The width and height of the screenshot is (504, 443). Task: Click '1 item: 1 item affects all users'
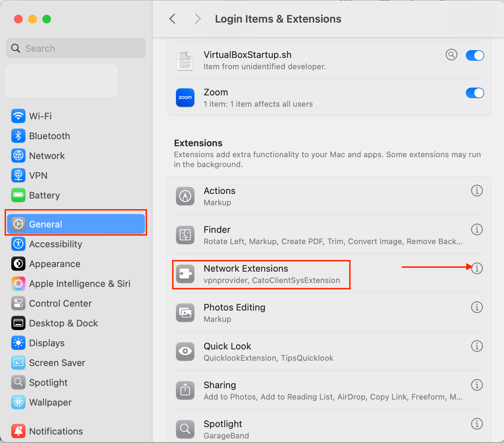coord(258,104)
